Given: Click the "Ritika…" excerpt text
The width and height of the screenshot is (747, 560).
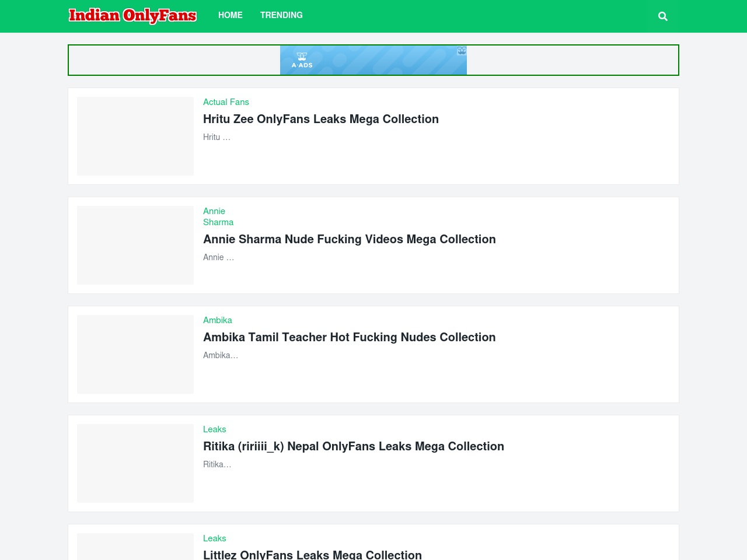Looking at the screenshot, I should click(x=217, y=464).
